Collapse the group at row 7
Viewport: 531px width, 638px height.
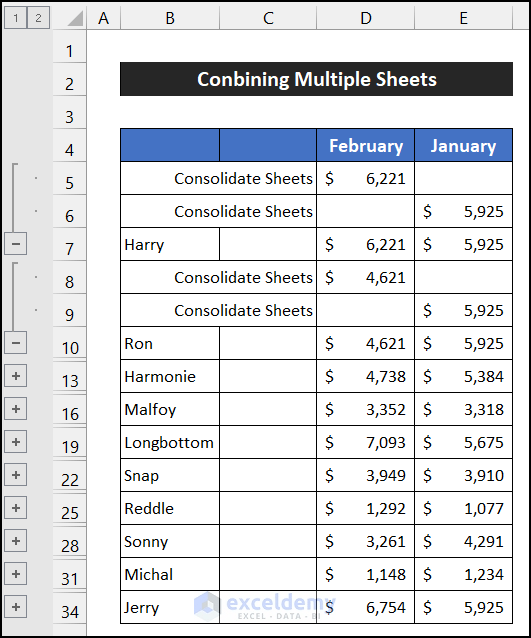point(15,244)
